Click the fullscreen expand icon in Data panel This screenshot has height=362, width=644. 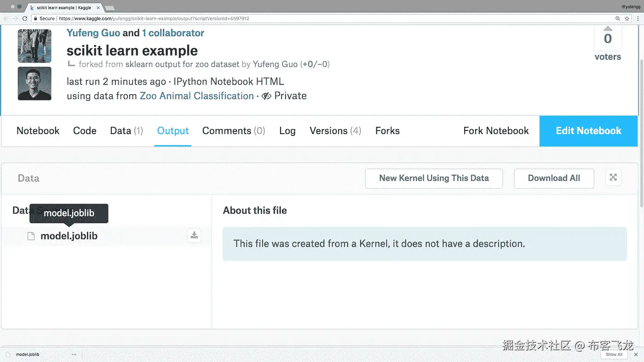click(x=613, y=178)
